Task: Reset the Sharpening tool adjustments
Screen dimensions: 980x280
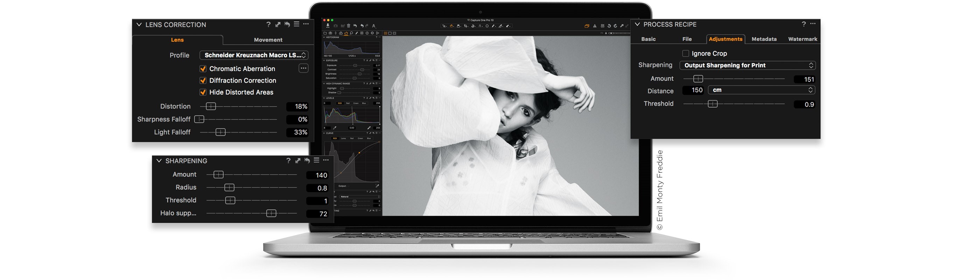Action: click(x=307, y=161)
